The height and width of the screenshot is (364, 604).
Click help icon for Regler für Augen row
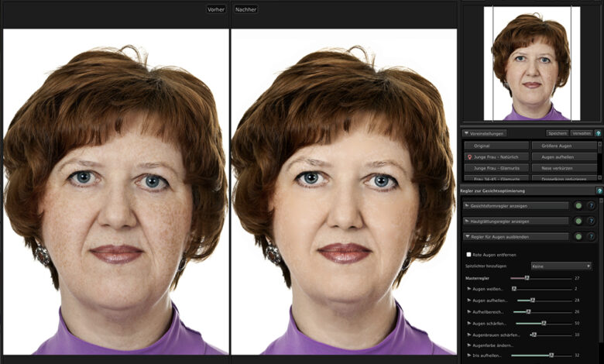click(x=591, y=236)
